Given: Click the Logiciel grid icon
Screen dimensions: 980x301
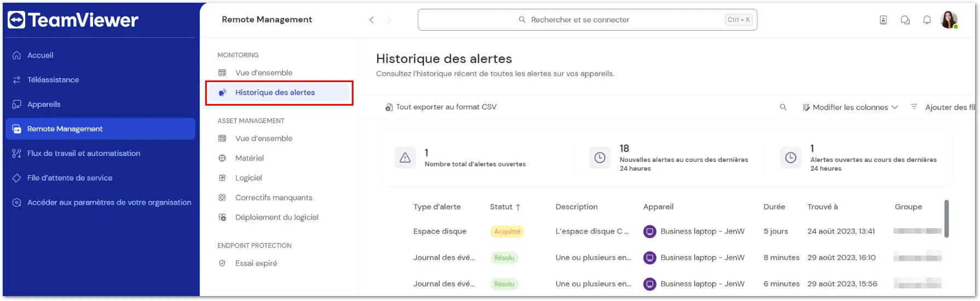Looking at the screenshot, I should click(x=222, y=178).
